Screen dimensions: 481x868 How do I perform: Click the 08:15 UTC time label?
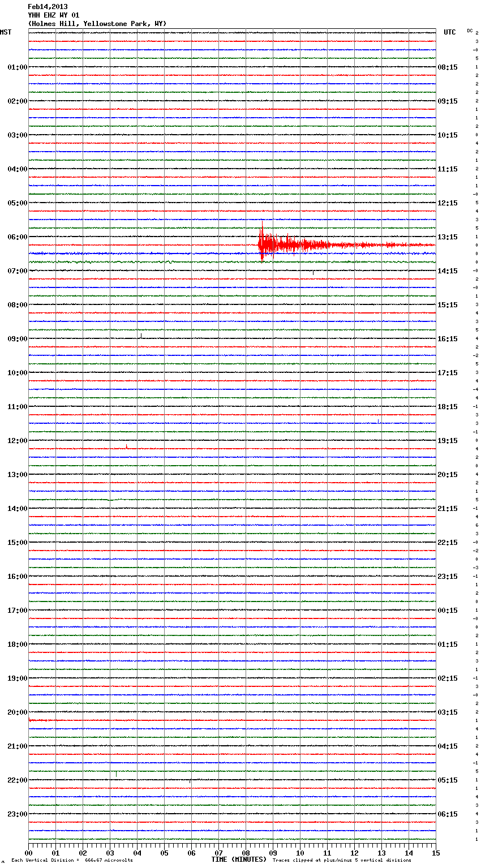pyautogui.click(x=448, y=67)
